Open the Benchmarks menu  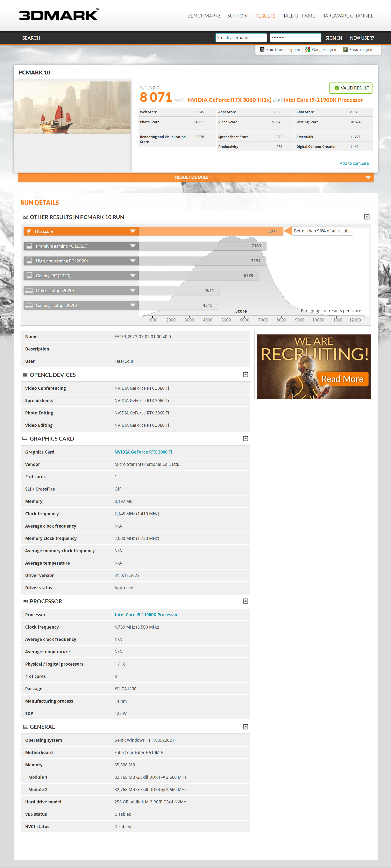pyautogui.click(x=204, y=16)
